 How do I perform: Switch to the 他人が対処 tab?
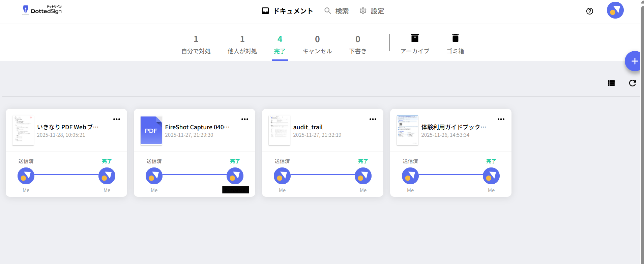[242, 45]
